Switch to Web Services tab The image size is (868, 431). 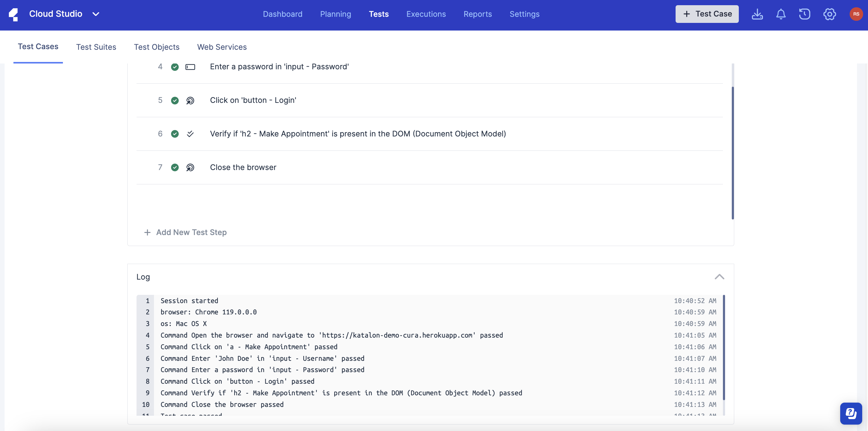tap(222, 47)
